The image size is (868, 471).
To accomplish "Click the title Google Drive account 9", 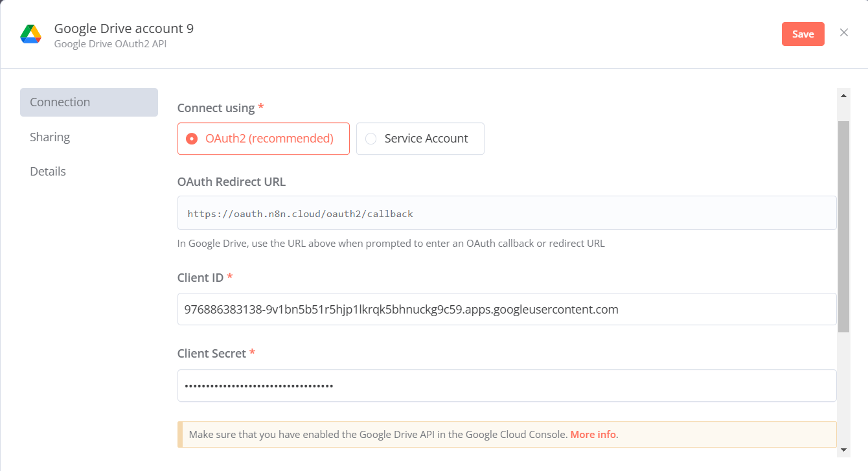I will click(x=124, y=29).
